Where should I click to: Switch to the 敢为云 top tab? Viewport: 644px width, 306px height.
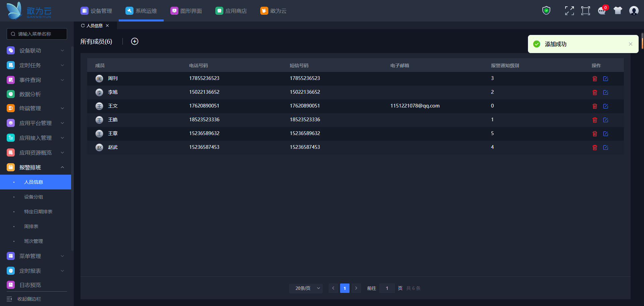tap(273, 11)
